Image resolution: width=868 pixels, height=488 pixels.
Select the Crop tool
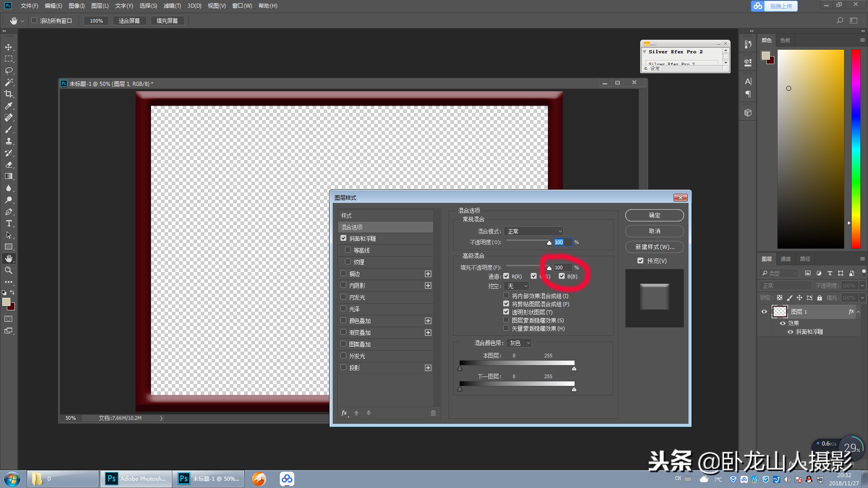(8, 94)
